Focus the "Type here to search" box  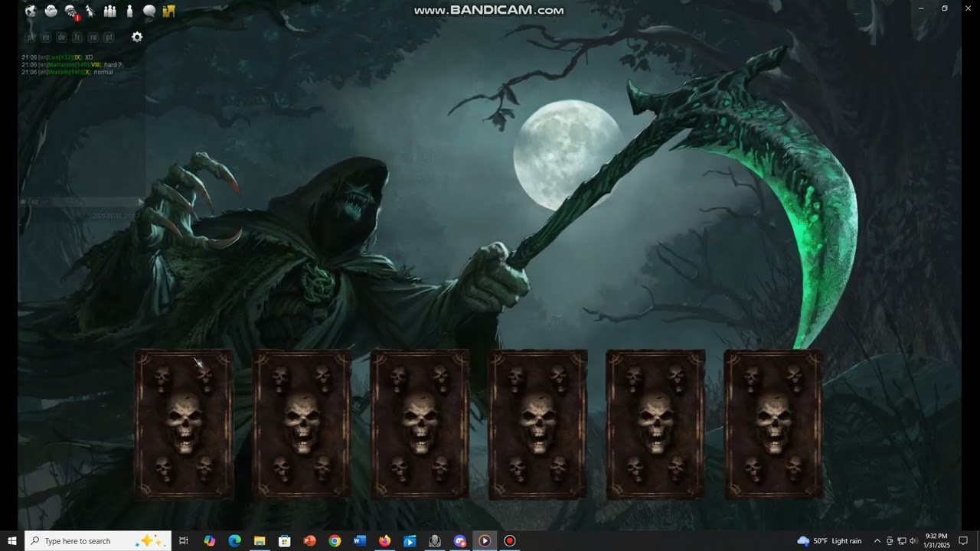[x=98, y=541]
